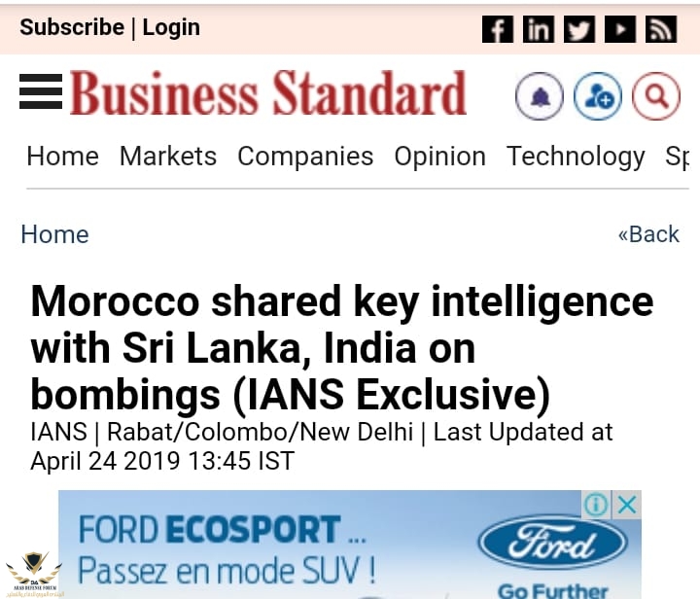Go to the Opinion section
This screenshot has height=599, width=700.
(x=439, y=158)
